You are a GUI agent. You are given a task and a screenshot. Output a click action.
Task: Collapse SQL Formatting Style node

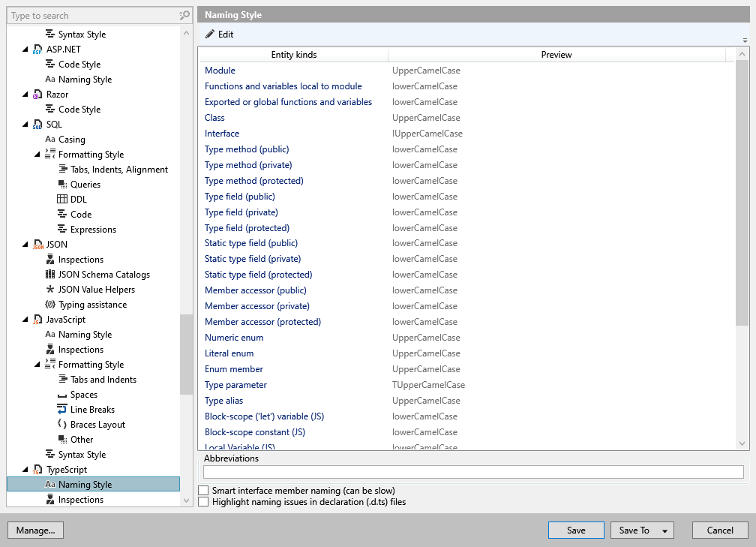[x=38, y=155]
